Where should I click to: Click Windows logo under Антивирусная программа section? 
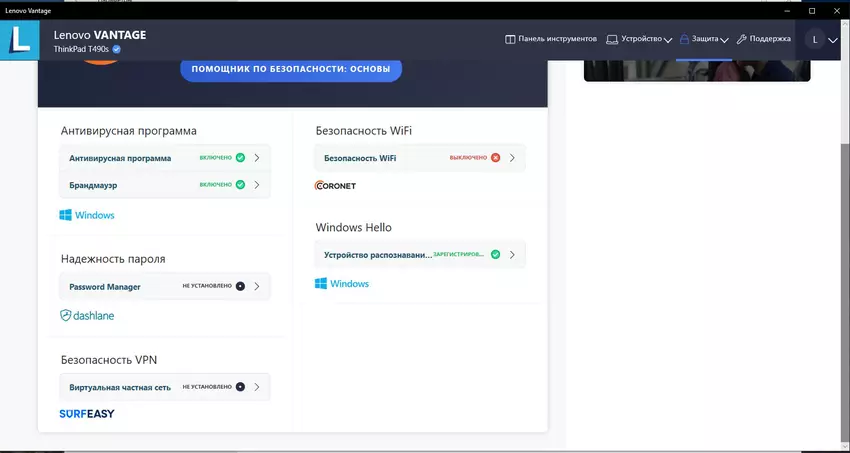coord(87,215)
